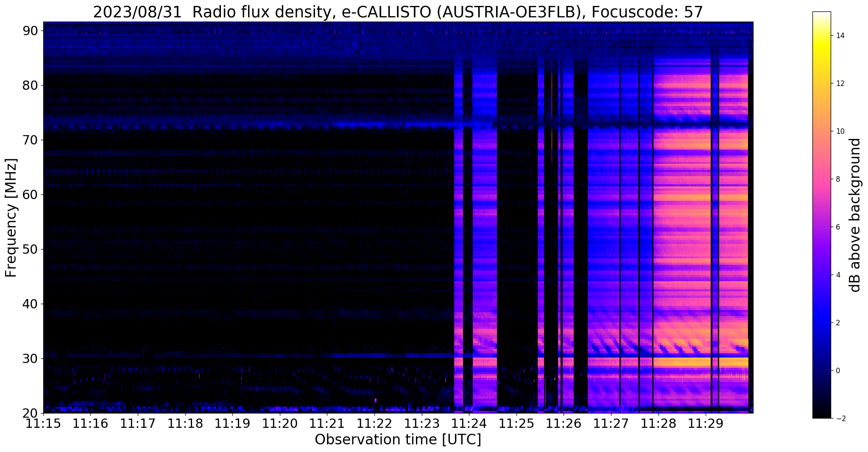This screenshot has width=868, height=452.
Task: Click the 11:27 time tick label
Action: 611,424
